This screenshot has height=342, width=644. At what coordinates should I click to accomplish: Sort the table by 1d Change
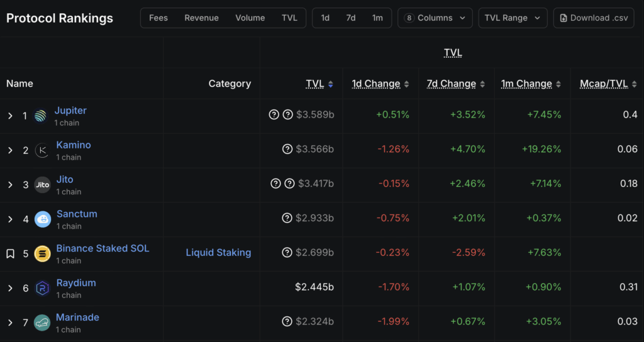[x=376, y=84]
